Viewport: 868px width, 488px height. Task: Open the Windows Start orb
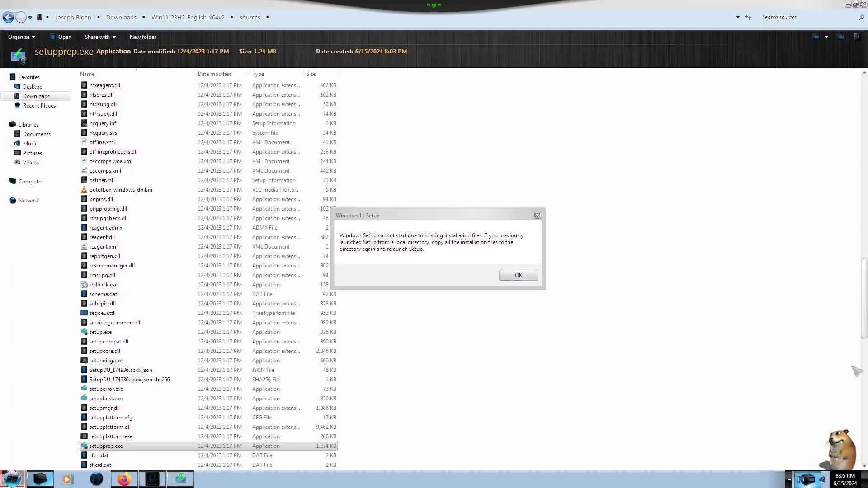(12, 479)
